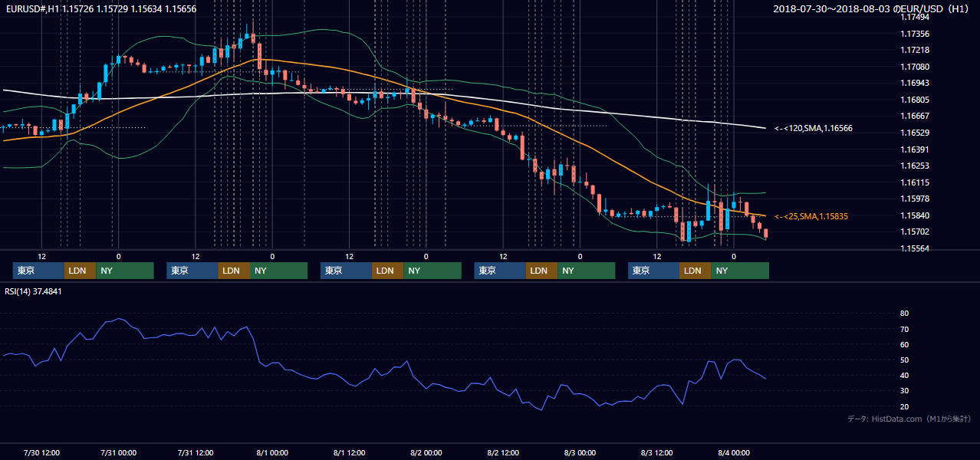Click RSI scale level 20
Image resolution: width=980 pixels, height=460 pixels.
coord(905,406)
